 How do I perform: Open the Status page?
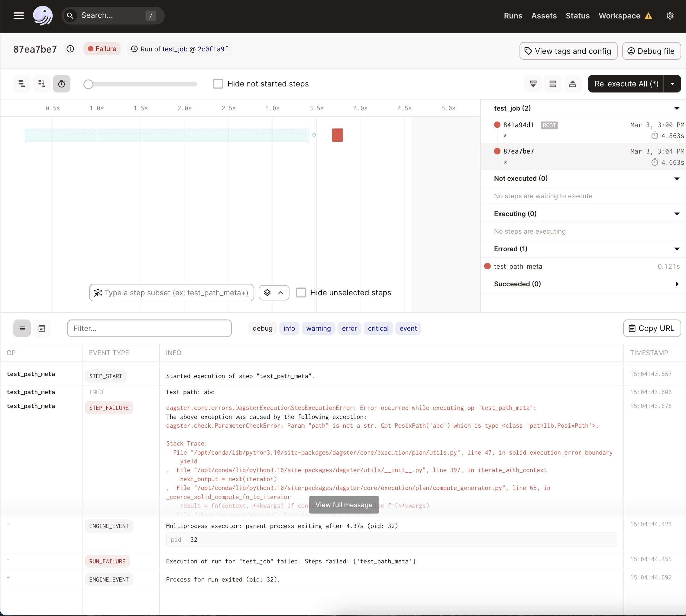(578, 16)
